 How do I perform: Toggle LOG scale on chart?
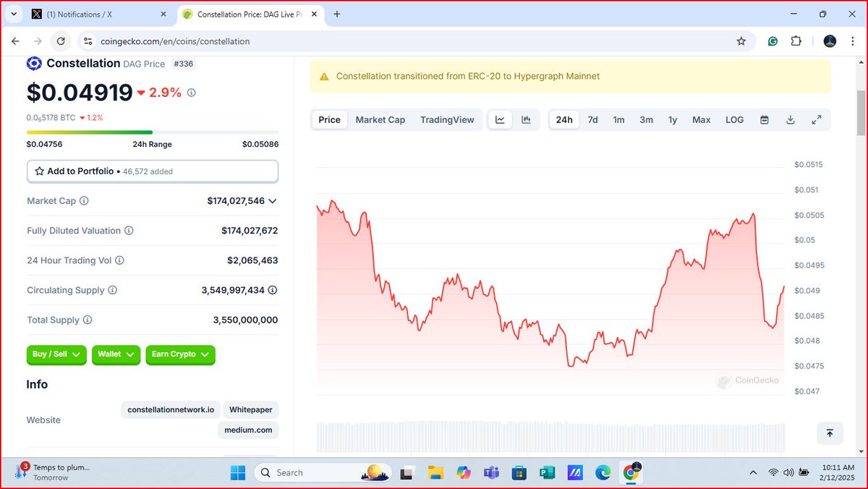[734, 120]
